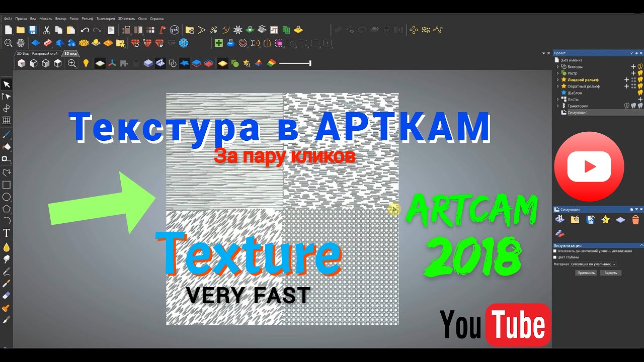Select the rectangle vector tool

click(7, 185)
